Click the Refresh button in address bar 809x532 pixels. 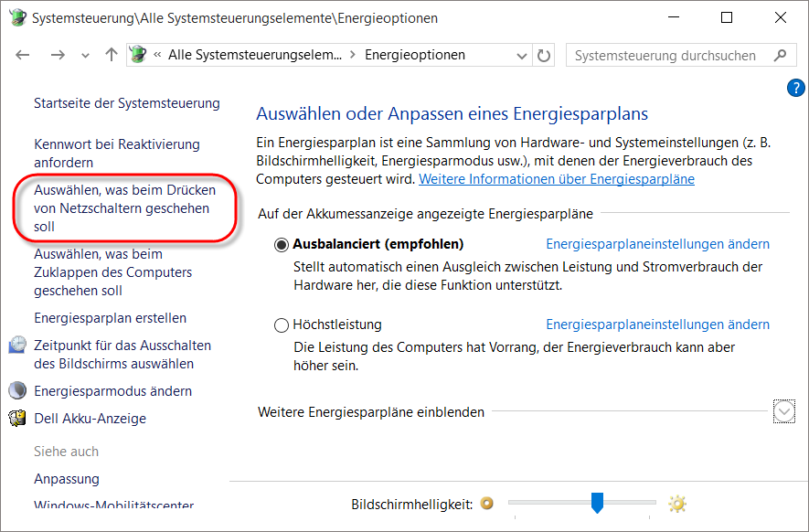click(x=545, y=55)
